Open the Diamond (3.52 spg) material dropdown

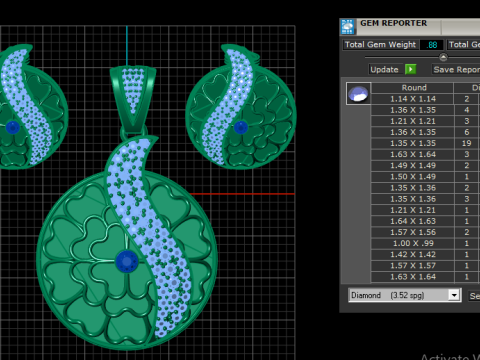(x=405, y=295)
